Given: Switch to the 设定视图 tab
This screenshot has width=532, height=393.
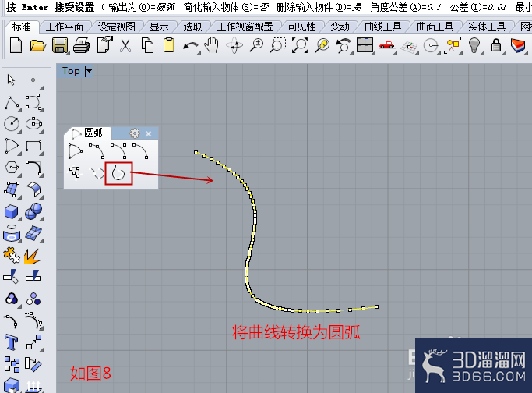Looking at the screenshot, I should pyautogui.click(x=116, y=27).
